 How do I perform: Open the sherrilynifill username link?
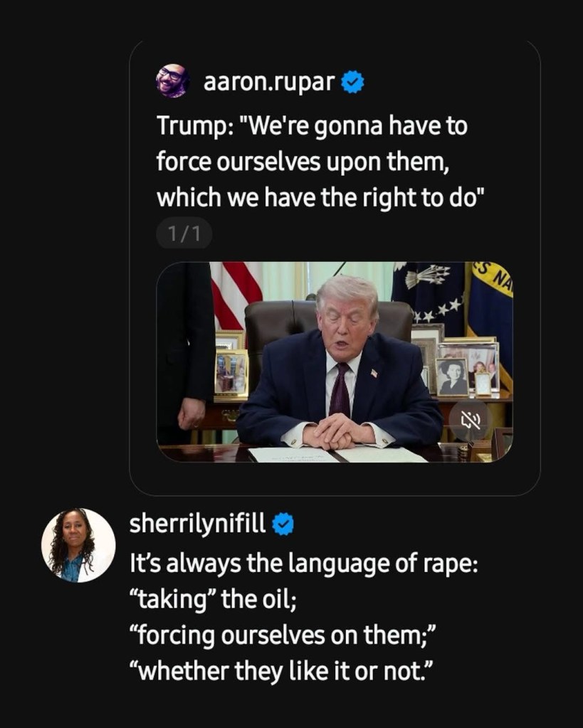[x=197, y=524]
